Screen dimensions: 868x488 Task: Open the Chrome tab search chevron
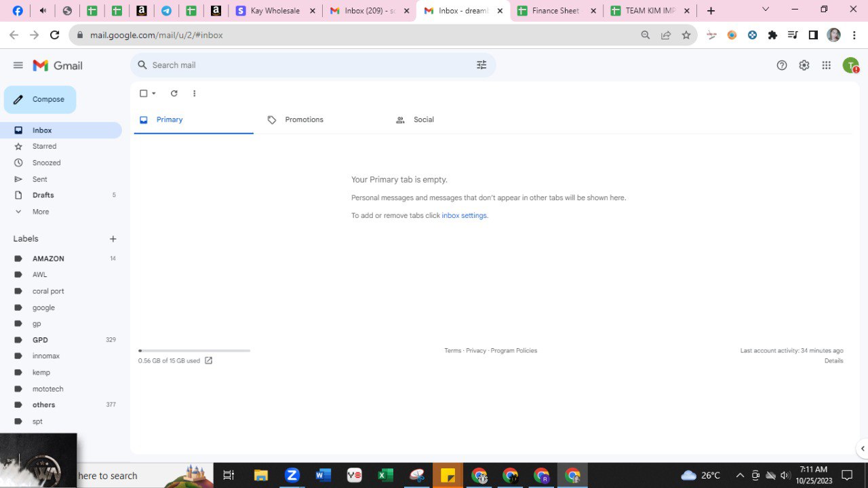coord(766,10)
